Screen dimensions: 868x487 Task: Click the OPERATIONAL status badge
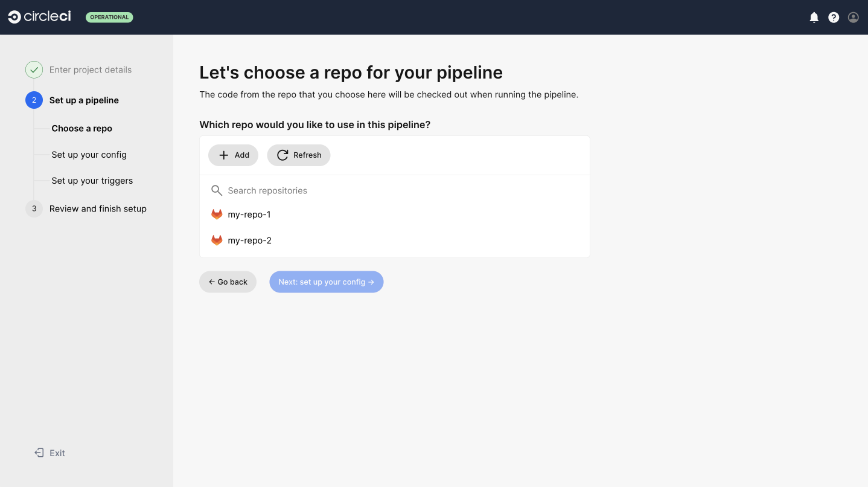[109, 17]
